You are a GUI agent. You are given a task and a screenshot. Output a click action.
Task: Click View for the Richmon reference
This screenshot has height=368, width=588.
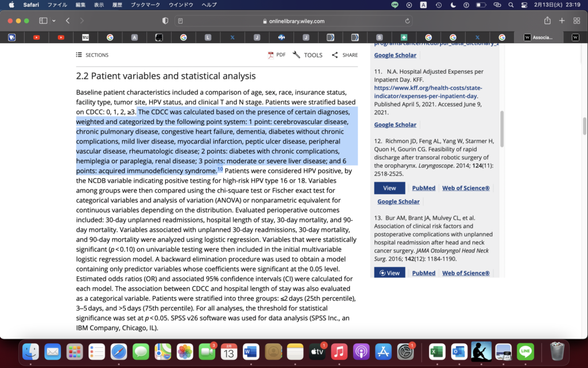click(389, 187)
